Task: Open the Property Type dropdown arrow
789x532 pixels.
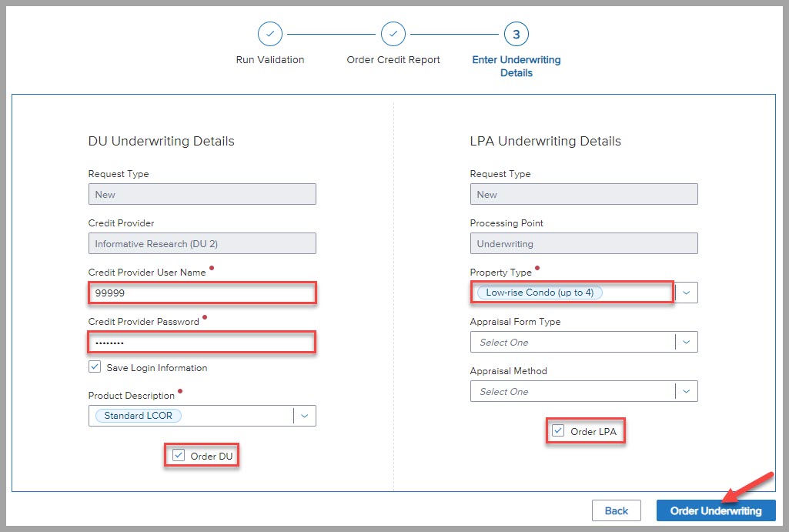Action: click(x=686, y=293)
